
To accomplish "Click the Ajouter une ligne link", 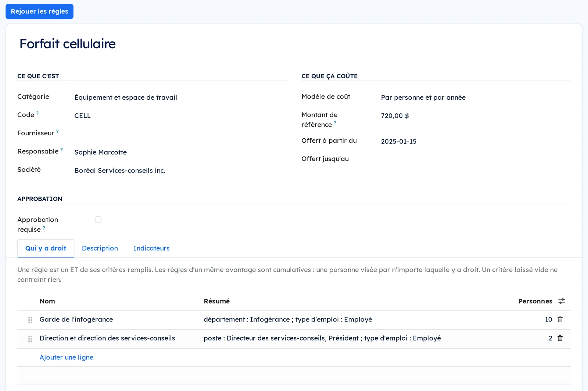I will click(x=67, y=358).
